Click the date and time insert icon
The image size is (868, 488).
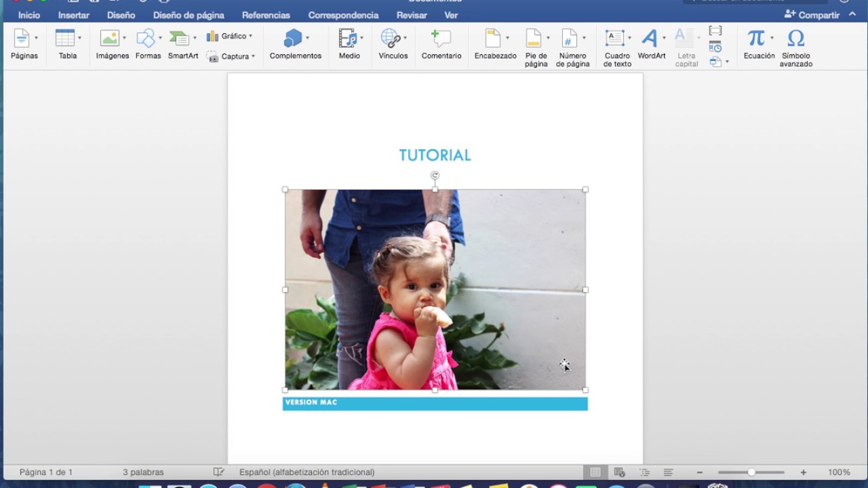(x=715, y=46)
